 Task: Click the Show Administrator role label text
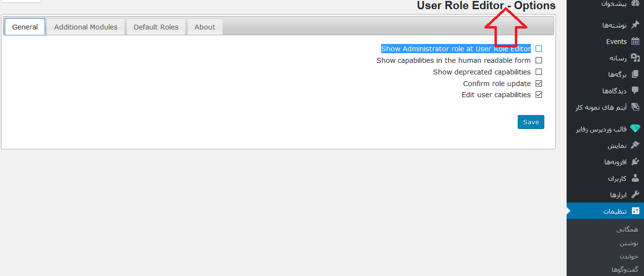(x=456, y=49)
